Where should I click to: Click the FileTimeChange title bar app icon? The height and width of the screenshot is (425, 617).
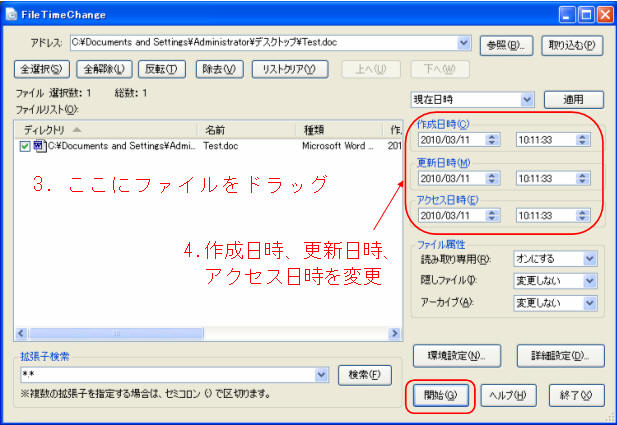[x=12, y=15]
